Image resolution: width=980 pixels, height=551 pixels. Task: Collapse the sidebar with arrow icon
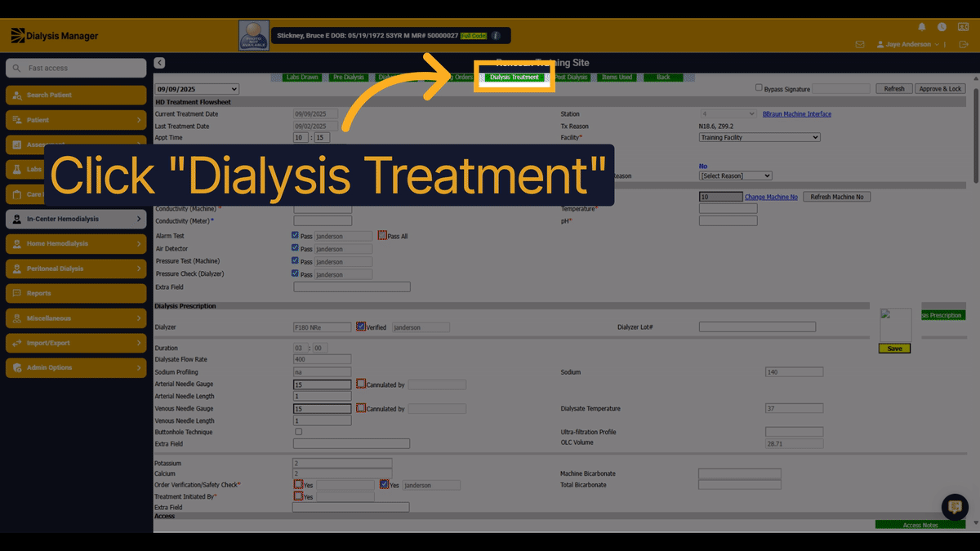click(159, 63)
